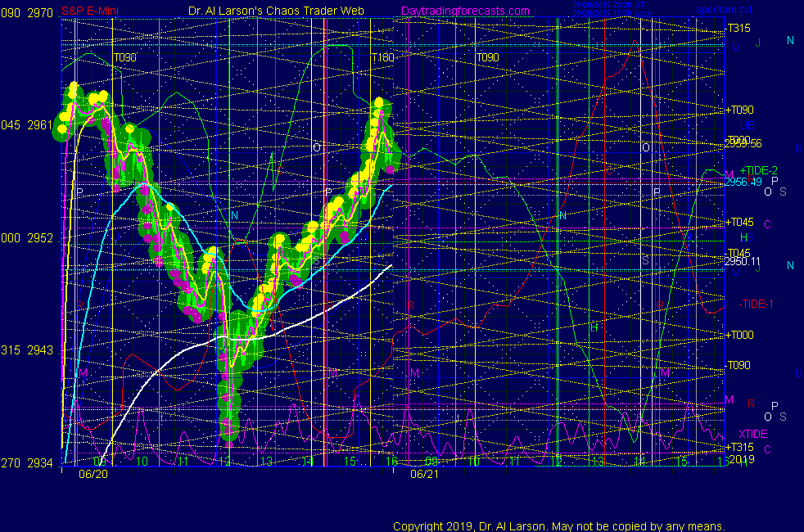The image size is (804, 532).
Task: Click the "+T045" level label on the right edge
Action: point(739,223)
